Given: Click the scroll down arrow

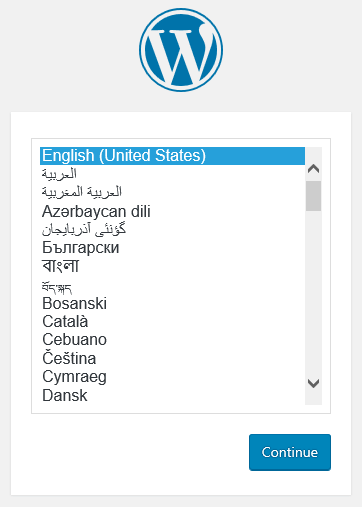Looking at the screenshot, I should [313, 383].
